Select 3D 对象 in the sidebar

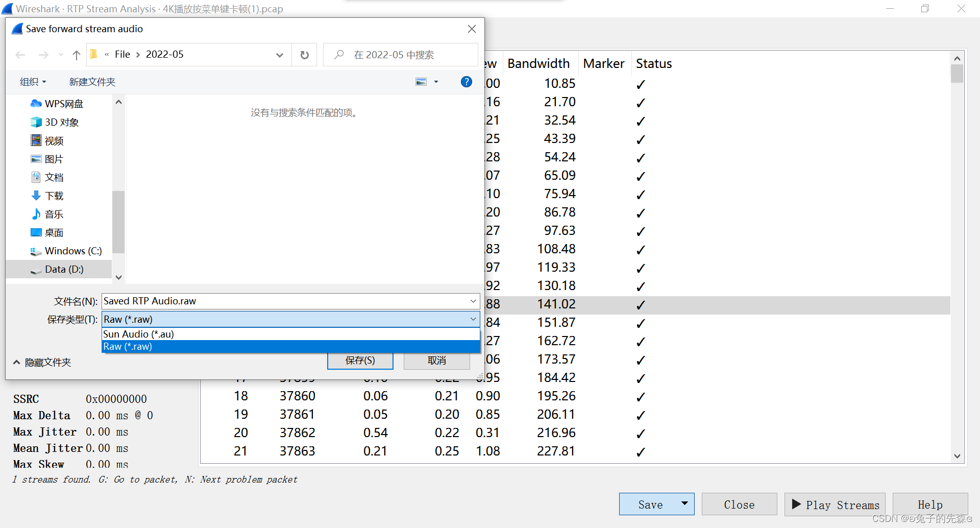click(62, 122)
